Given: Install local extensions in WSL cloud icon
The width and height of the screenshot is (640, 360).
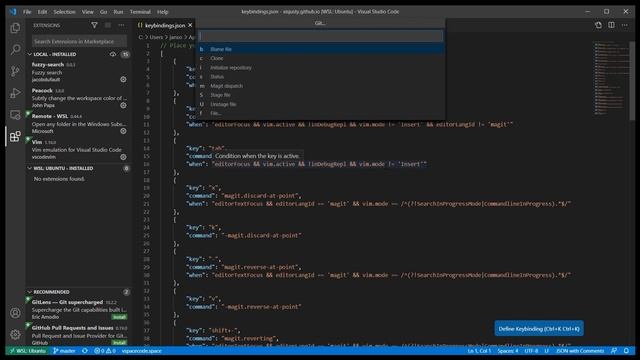Looking at the screenshot, I should click(x=113, y=54).
